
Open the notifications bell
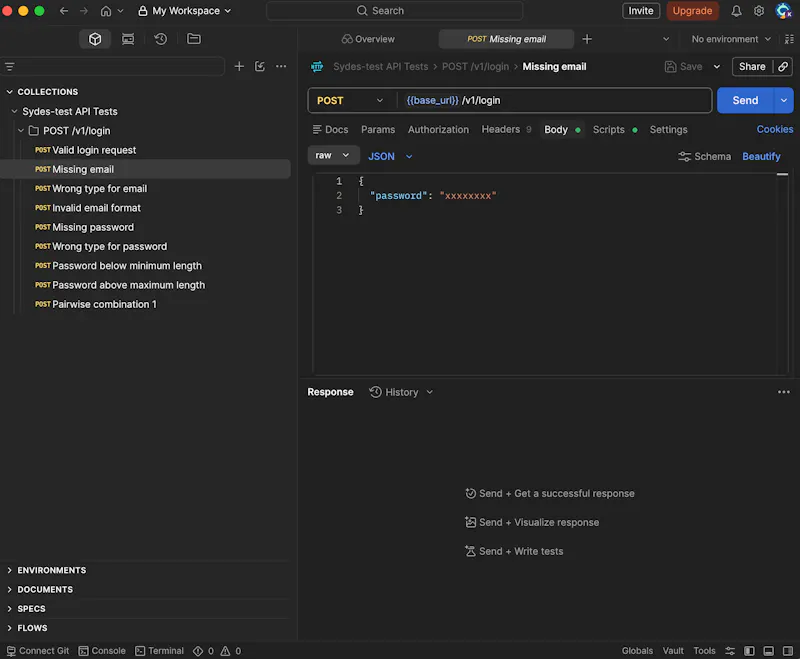pyautogui.click(x=736, y=11)
